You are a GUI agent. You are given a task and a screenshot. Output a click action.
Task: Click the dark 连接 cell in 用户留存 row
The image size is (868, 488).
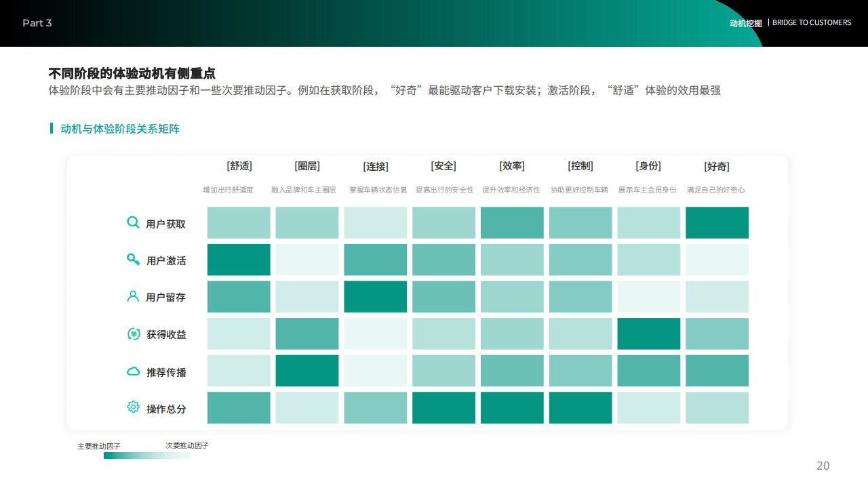376,297
